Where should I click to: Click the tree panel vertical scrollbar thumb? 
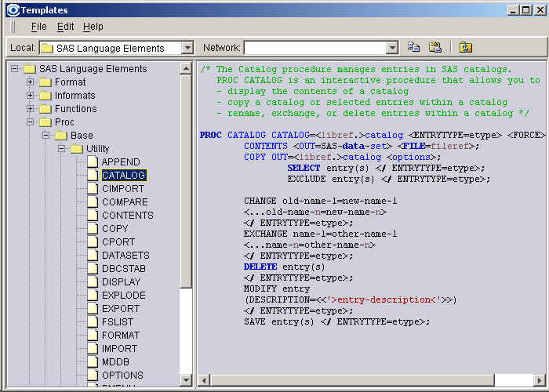(186, 181)
